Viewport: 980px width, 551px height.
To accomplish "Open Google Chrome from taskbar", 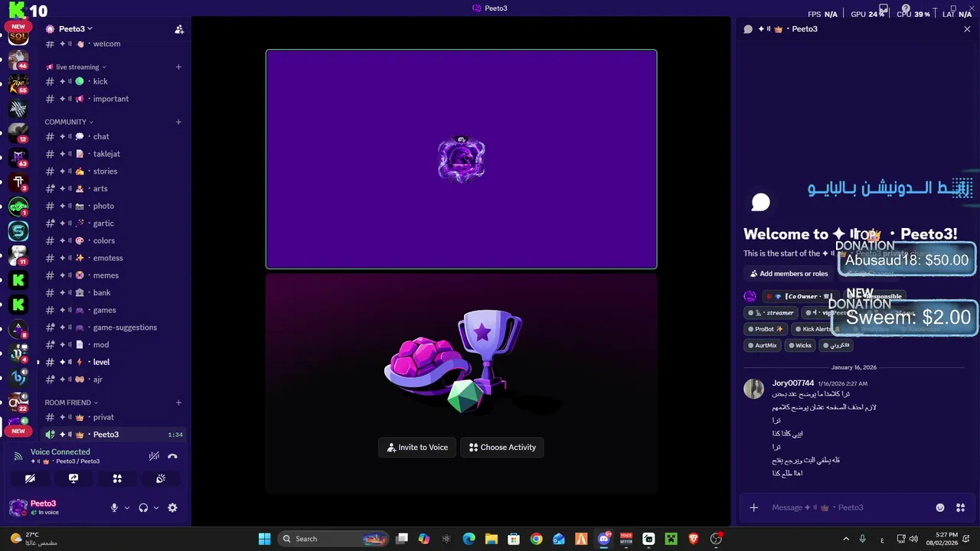I will pos(536,539).
